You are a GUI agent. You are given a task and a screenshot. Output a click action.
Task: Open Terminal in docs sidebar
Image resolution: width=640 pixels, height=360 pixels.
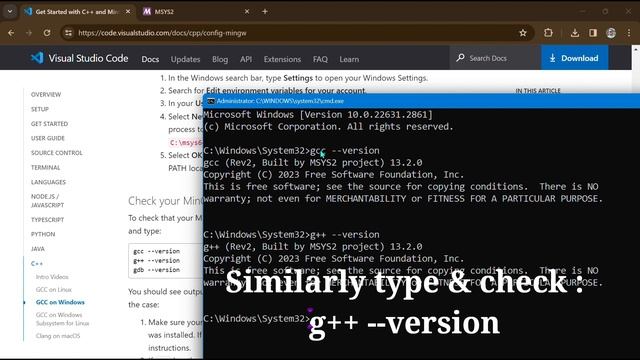(x=45, y=167)
